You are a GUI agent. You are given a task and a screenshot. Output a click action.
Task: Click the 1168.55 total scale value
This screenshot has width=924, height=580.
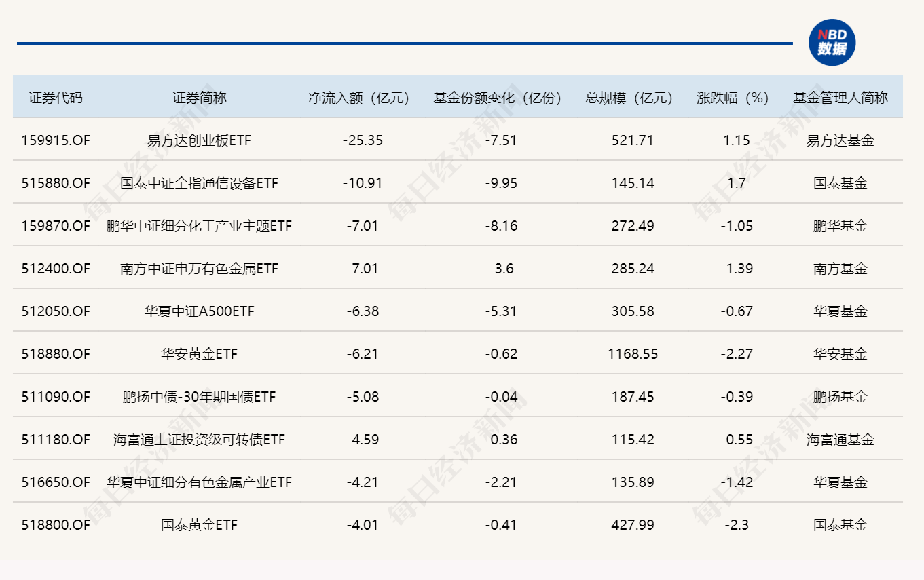tap(633, 354)
